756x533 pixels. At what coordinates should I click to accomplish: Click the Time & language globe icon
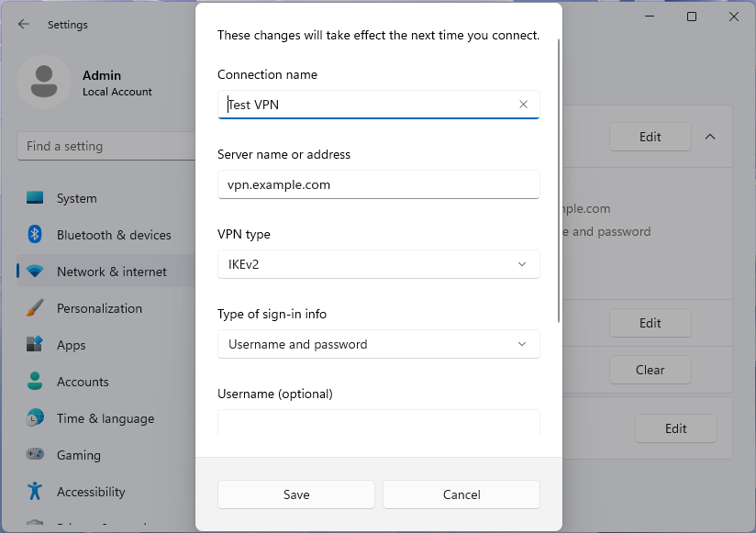pos(35,418)
